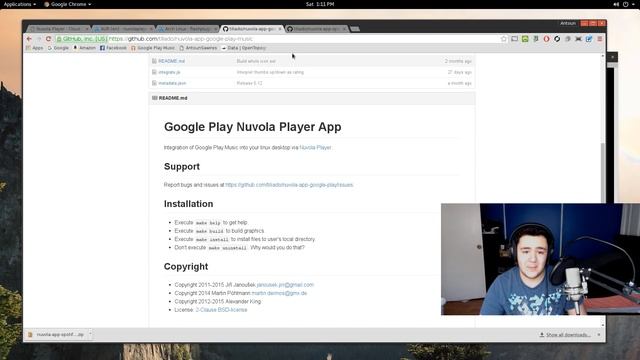Image resolution: width=640 pixels, height=360 pixels.
Task: Click the webcam overlay video
Action: (x=540, y=259)
